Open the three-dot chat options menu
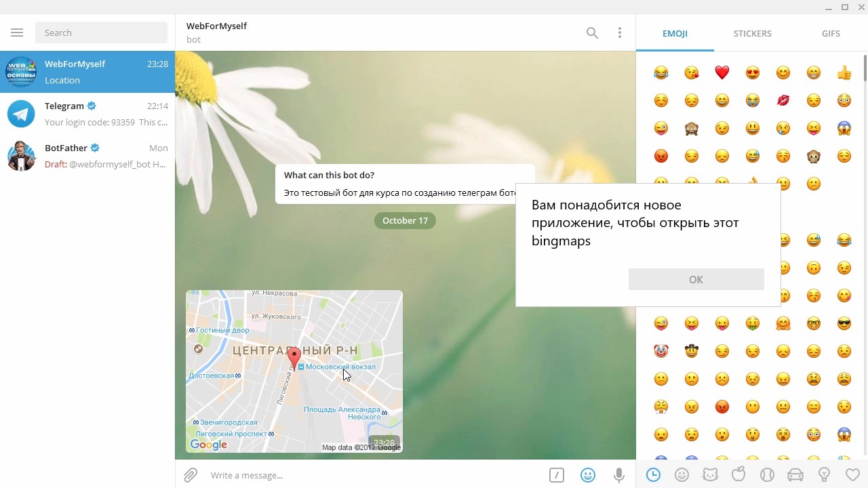This screenshot has width=868, height=488. (x=619, y=33)
